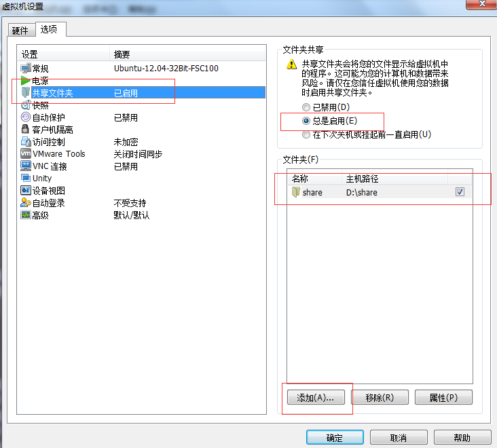497x448 pixels.
Task: Click the Snapshots (快照) icon
Action: [26, 105]
